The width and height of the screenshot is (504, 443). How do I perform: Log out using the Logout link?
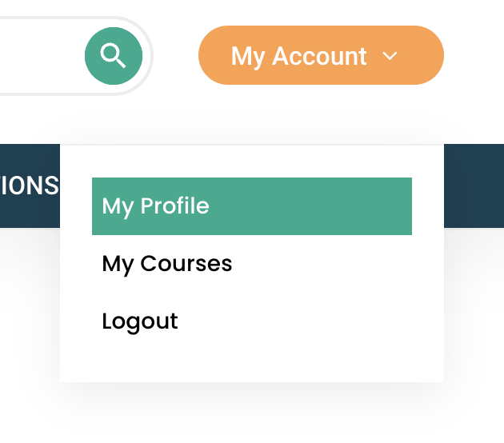pyautogui.click(x=140, y=321)
